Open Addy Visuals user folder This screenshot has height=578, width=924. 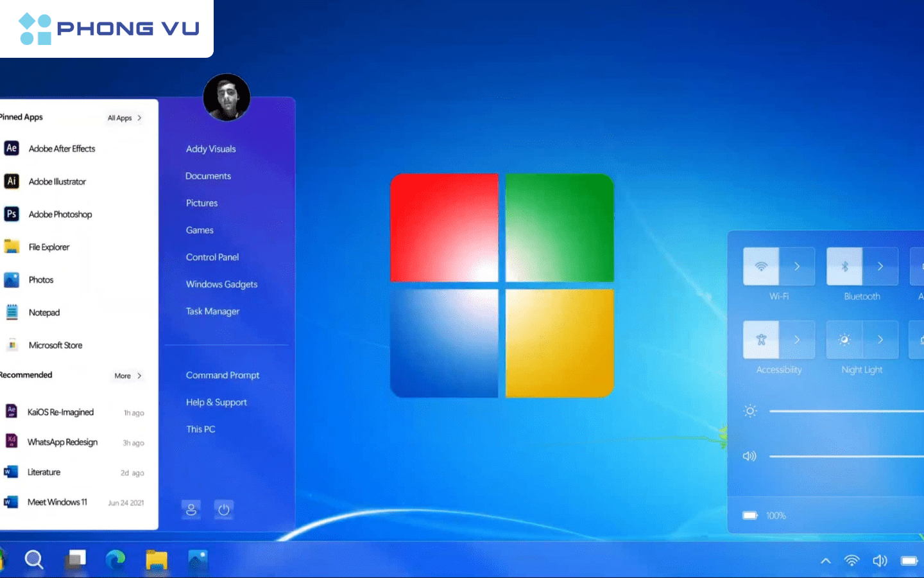click(211, 149)
